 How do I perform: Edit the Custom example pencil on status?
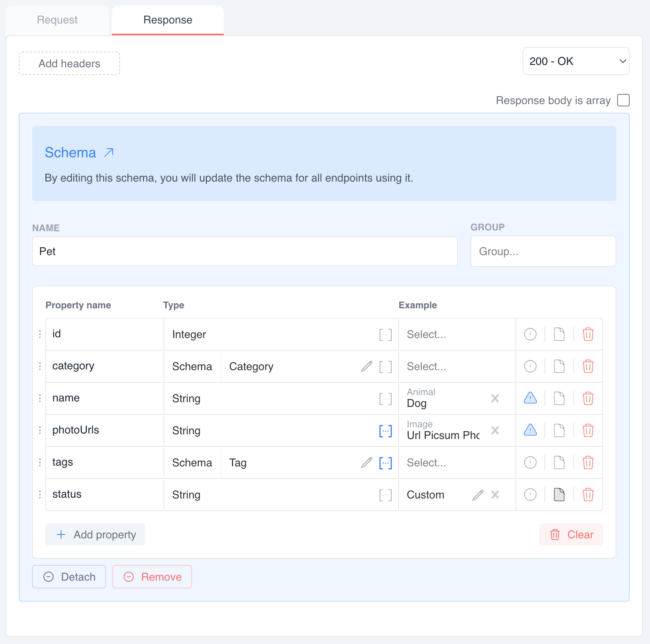(x=478, y=495)
